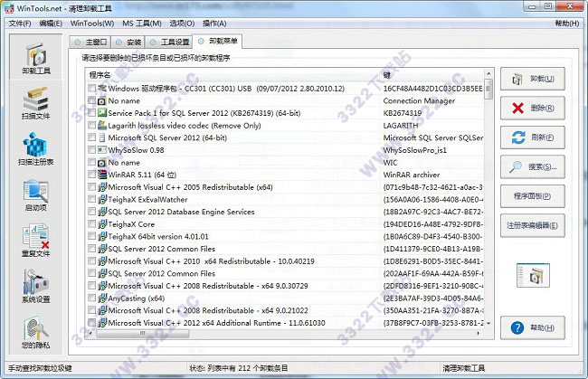Screen dimensions: 588x379
Task: Check the AnyCasting (x64) checkbox
Action: click(92, 298)
